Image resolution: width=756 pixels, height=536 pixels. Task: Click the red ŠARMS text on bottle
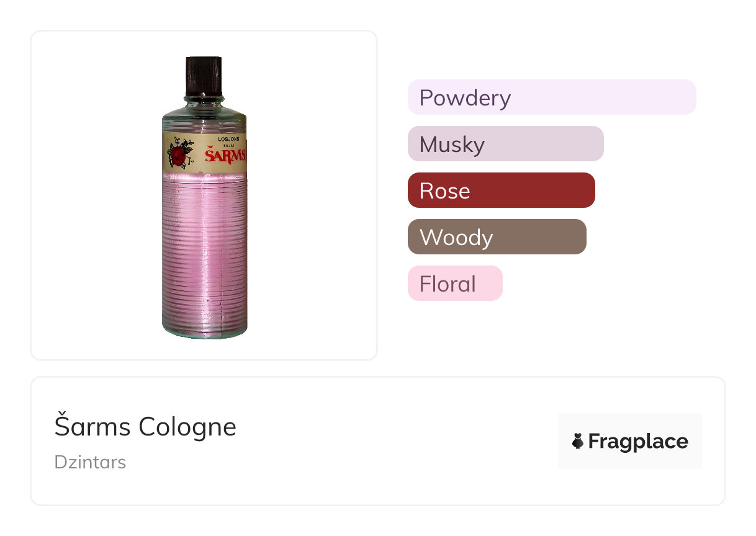[225, 154]
